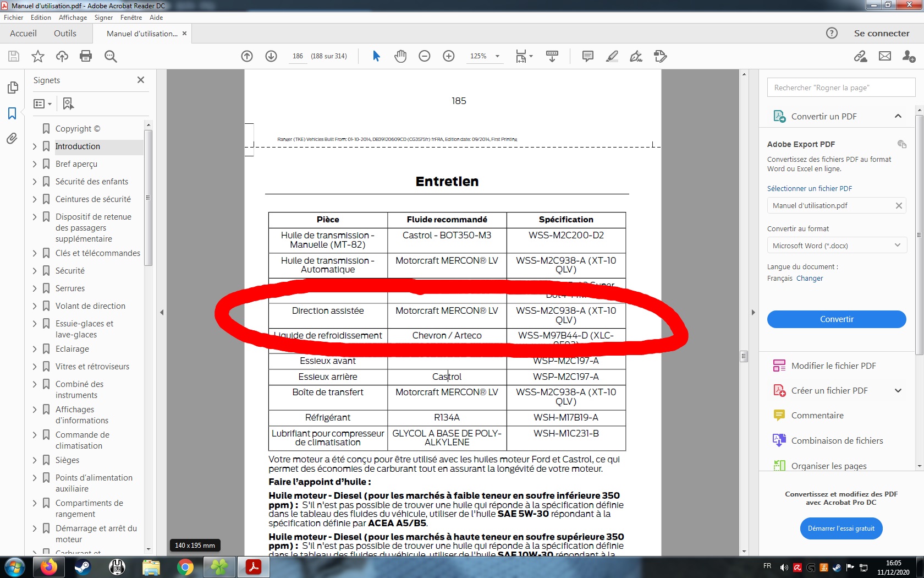The height and width of the screenshot is (578, 924).
Task: Click the Save file icon
Action: tap(14, 56)
